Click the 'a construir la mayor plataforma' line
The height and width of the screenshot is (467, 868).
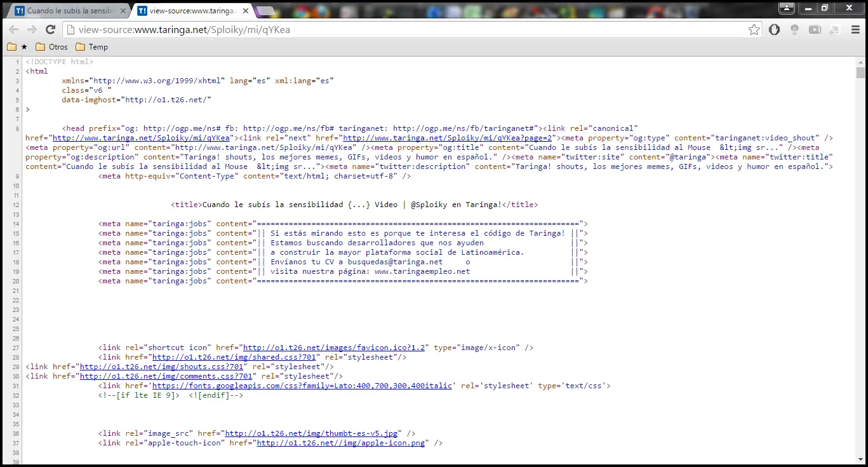tap(397, 252)
